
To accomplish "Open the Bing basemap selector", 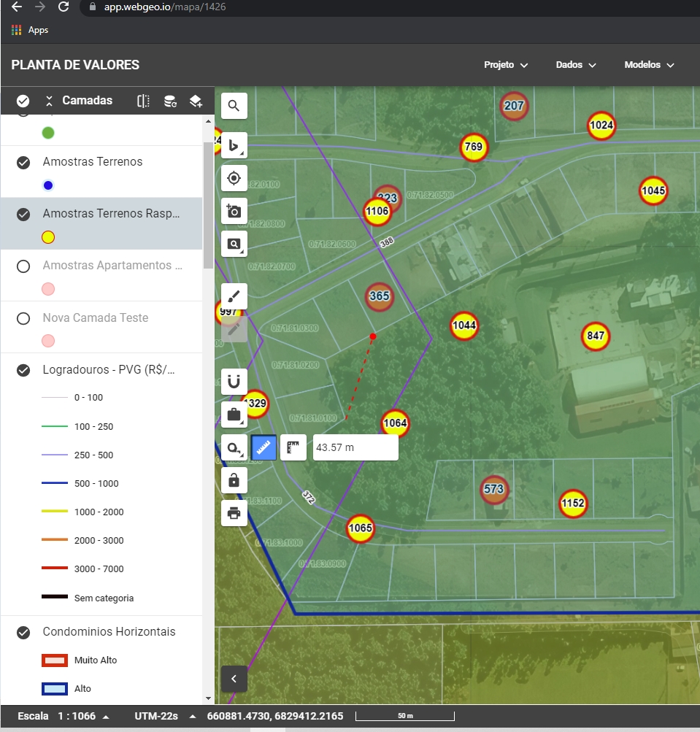I will [234, 145].
